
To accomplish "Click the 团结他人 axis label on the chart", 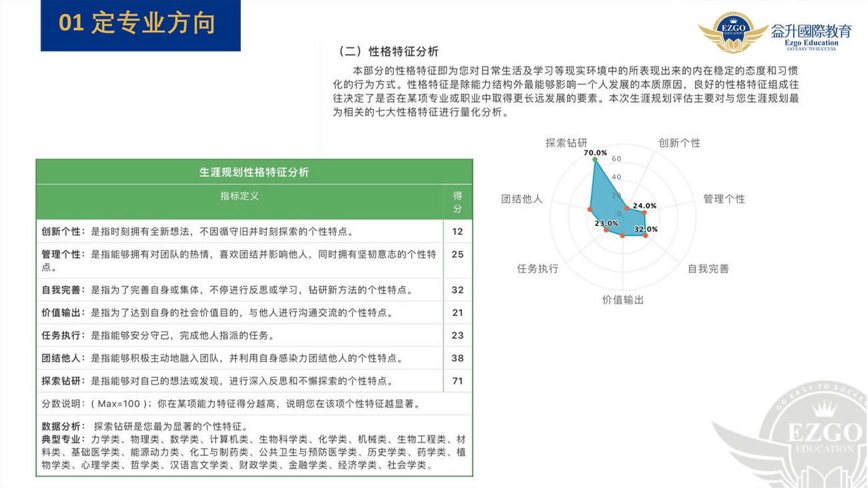I will coord(521,199).
